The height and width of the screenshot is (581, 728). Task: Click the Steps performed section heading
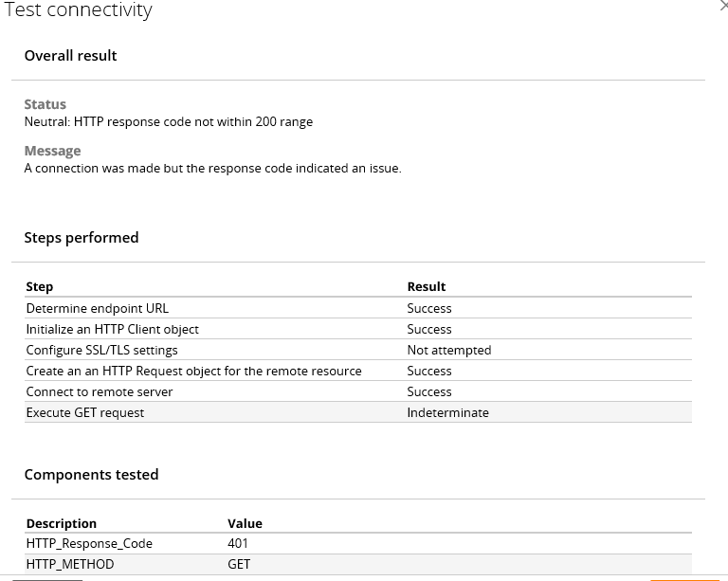point(82,238)
